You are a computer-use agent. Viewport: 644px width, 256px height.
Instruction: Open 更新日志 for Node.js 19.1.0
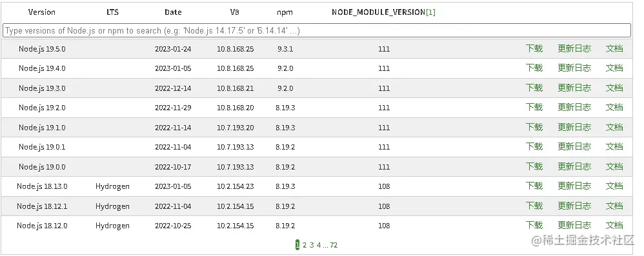click(574, 127)
